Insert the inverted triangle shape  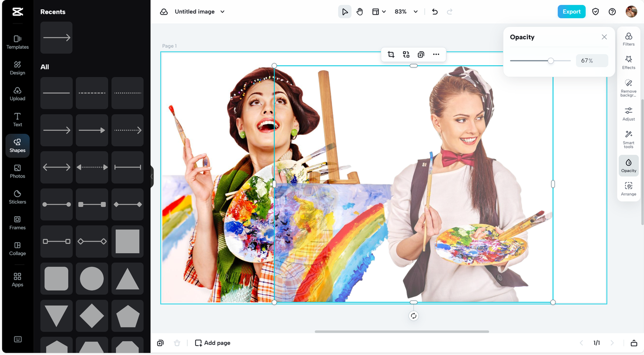[56, 316]
